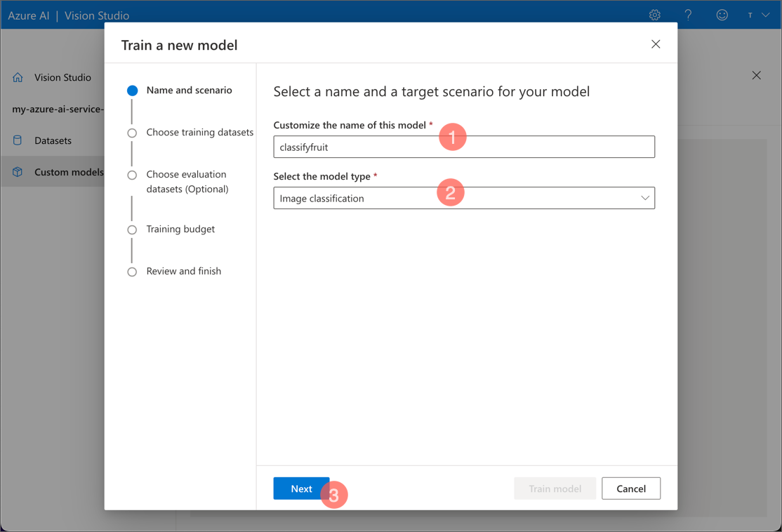Screen dimensions: 782x532
Task: Click the Custom models cube icon
Action: click(x=18, y=172)
